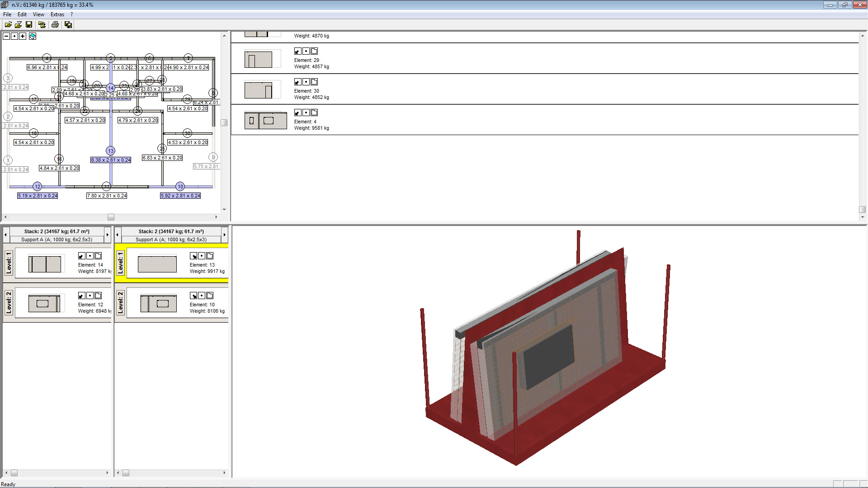This screenshot has height=488, width=868.
Task: Click the Save all double-floppy icon
Action: pyautogui.click(x=68, y=24)
